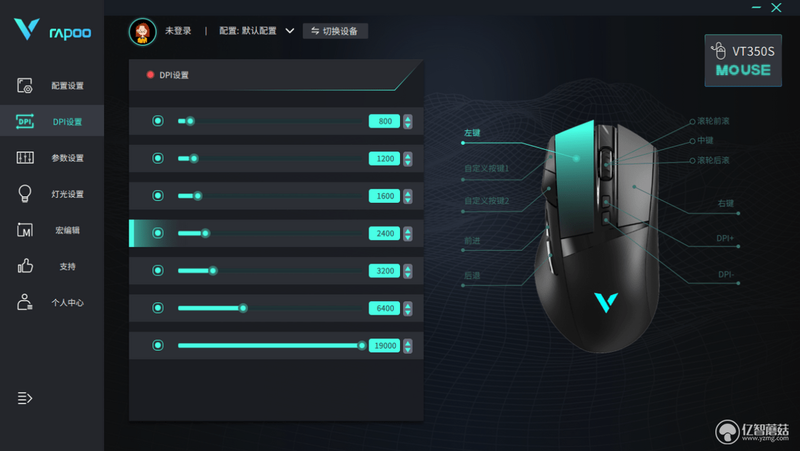The image size is (800, 451).
Task: Click the stepper arrows beside 6400
Action: point(408,308)
